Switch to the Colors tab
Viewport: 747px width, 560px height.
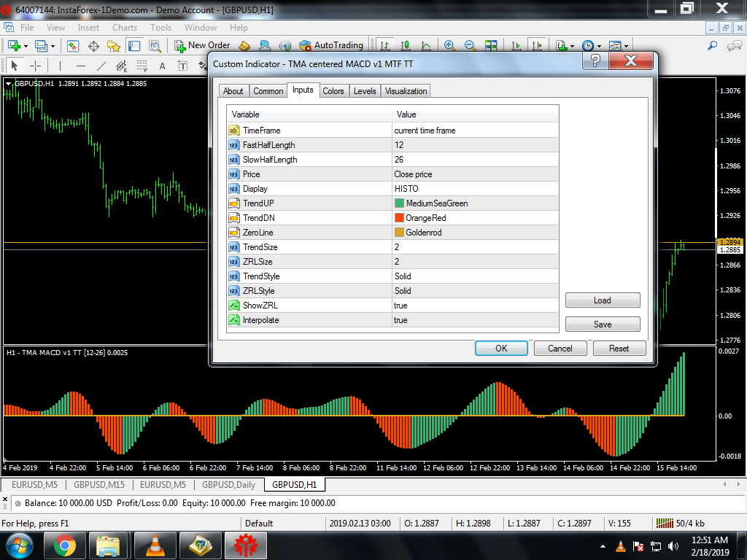(333, 91)
